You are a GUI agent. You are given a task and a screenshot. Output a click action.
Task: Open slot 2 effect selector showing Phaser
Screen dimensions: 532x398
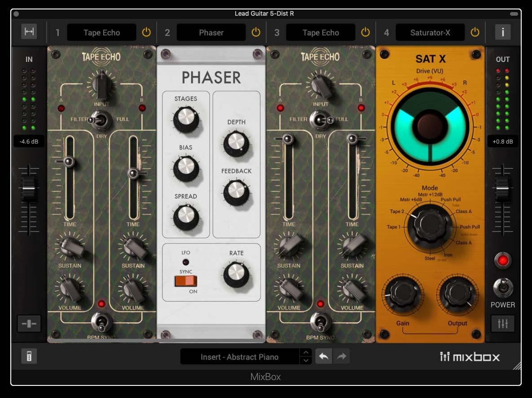coord(211,33)
